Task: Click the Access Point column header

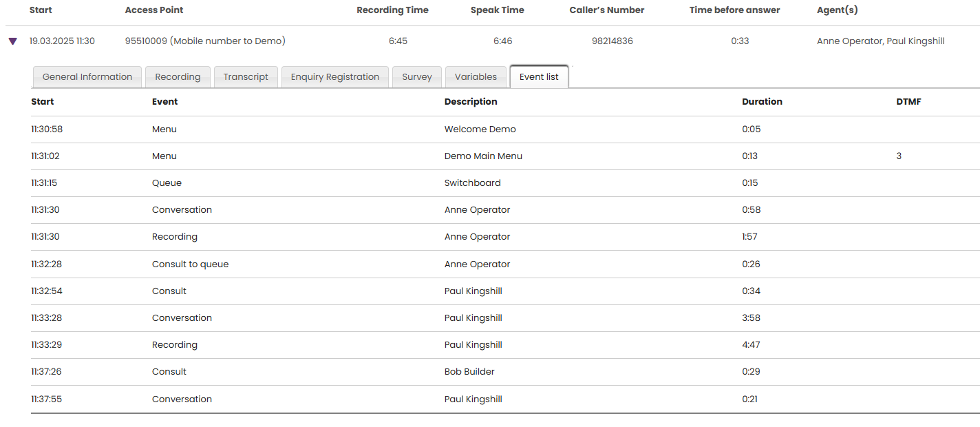Action: point(154,10)
